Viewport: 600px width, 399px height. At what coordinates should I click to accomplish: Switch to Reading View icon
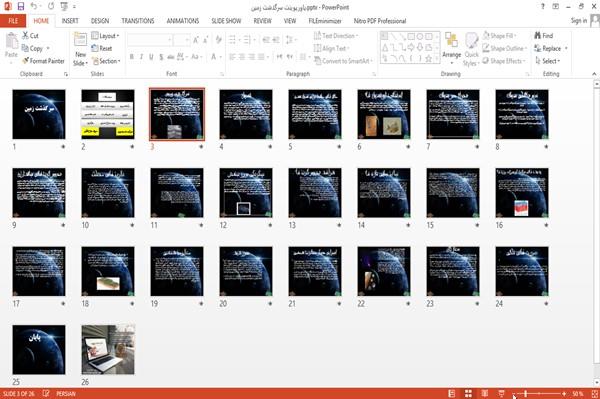pos(485,394)
